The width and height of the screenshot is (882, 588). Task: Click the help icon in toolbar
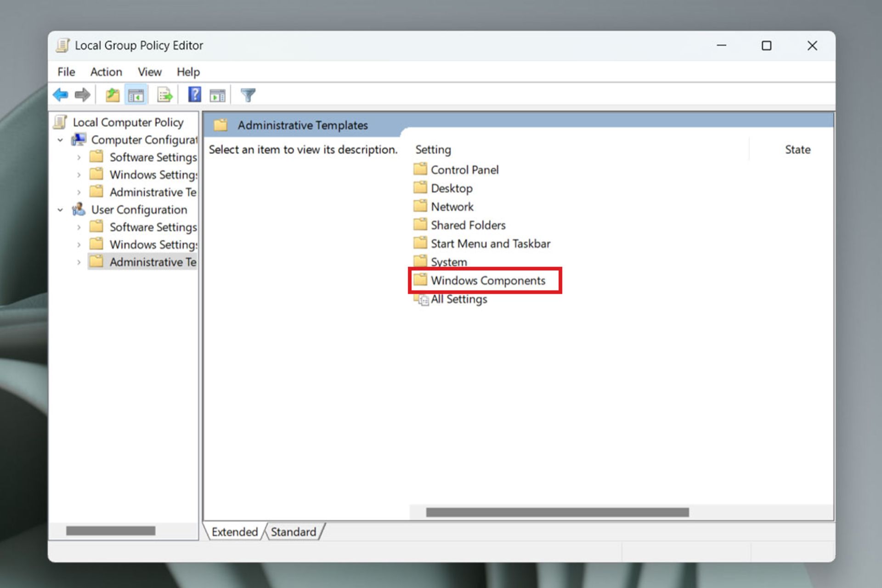(x=192, y=96)
